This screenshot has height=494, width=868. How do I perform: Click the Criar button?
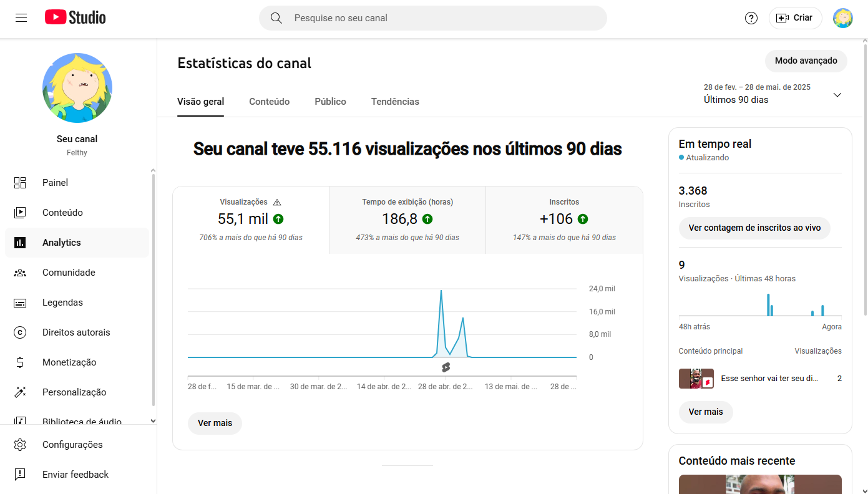point(795,18)
